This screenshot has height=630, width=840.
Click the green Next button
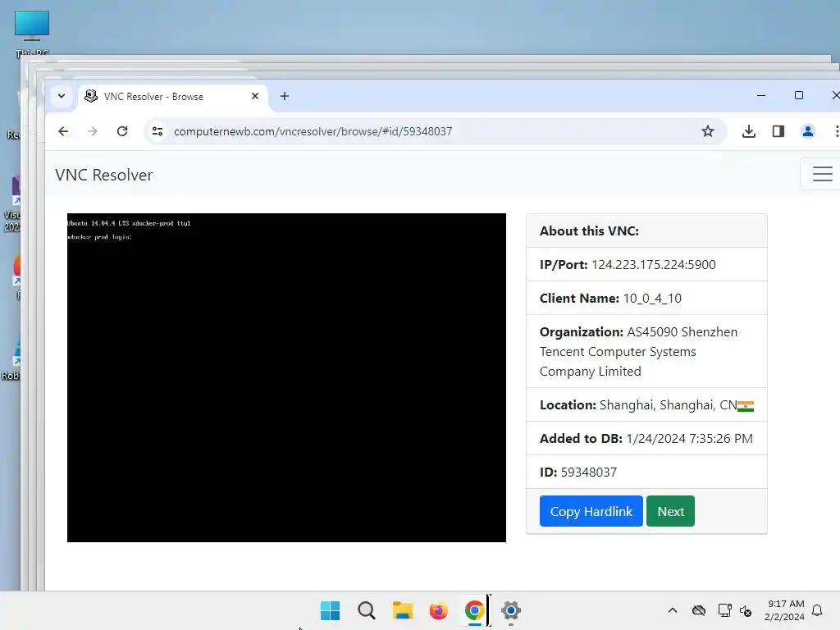coord(670,511)
